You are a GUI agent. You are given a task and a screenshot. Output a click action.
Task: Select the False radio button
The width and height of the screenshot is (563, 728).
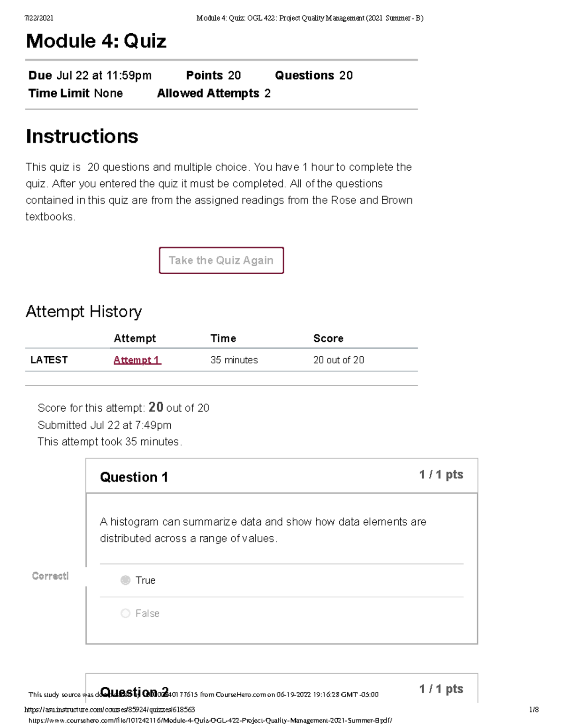coord(125,613)
